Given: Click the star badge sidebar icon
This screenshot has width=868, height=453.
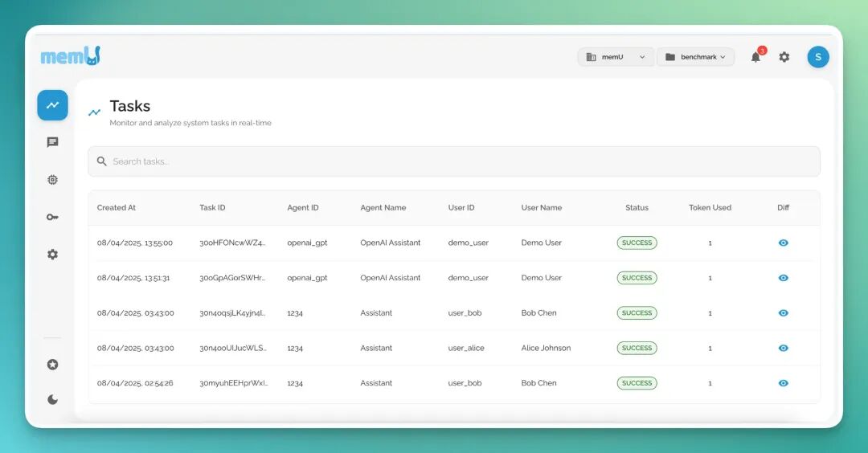Looking at the screenshot, I should pos(52,365).
